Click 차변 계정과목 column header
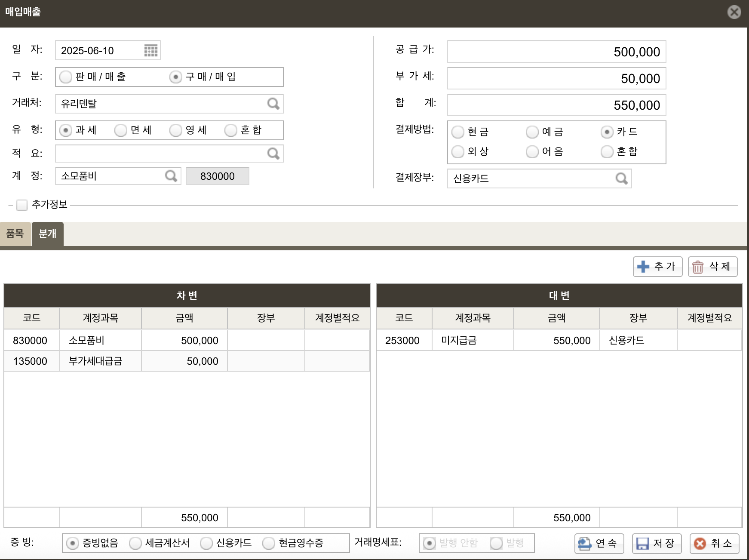 tap(101, 318)
